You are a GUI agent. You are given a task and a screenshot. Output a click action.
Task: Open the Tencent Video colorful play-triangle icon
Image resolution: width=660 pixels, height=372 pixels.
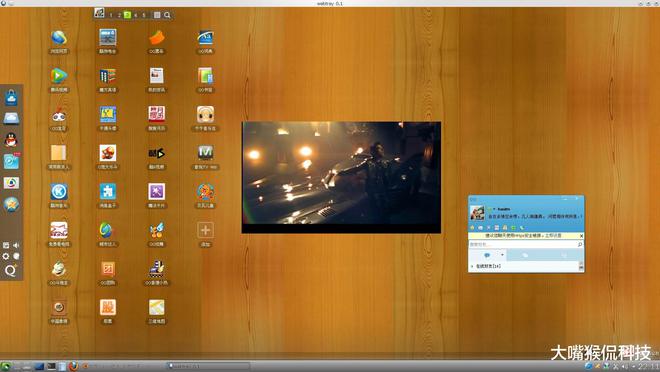(x=59, y=76)
